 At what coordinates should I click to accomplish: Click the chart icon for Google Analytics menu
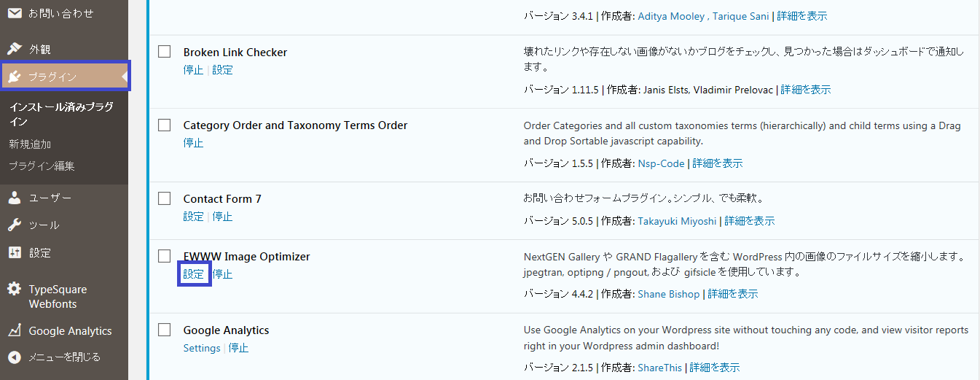[x=14, y=330]
